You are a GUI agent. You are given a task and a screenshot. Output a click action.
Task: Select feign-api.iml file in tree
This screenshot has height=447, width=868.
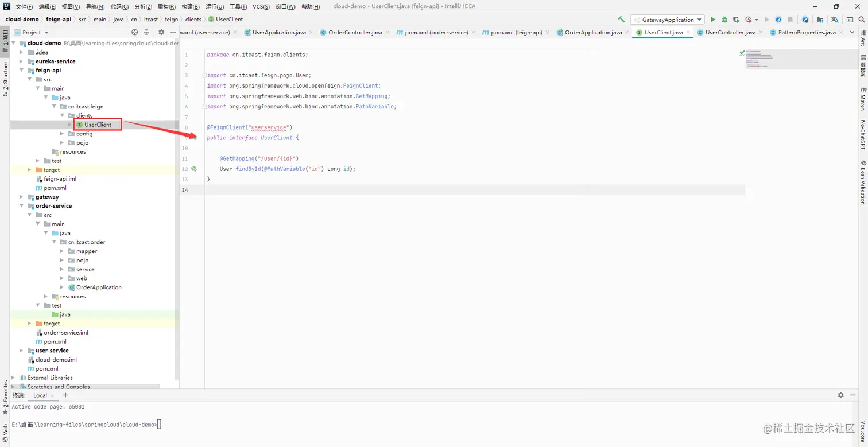60,179
